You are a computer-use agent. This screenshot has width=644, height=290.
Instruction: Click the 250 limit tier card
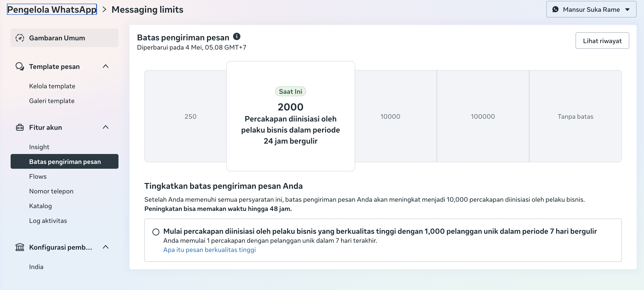pos(186,116)
